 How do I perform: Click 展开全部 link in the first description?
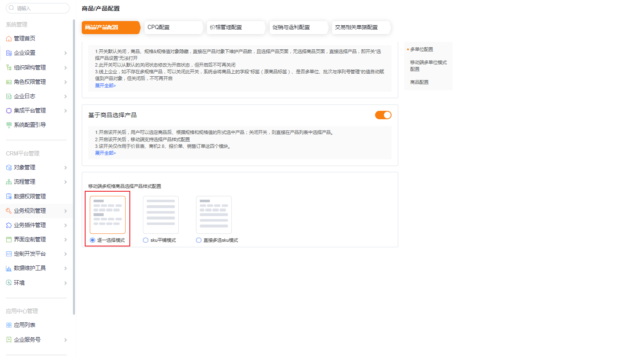(x=105, y=86)
